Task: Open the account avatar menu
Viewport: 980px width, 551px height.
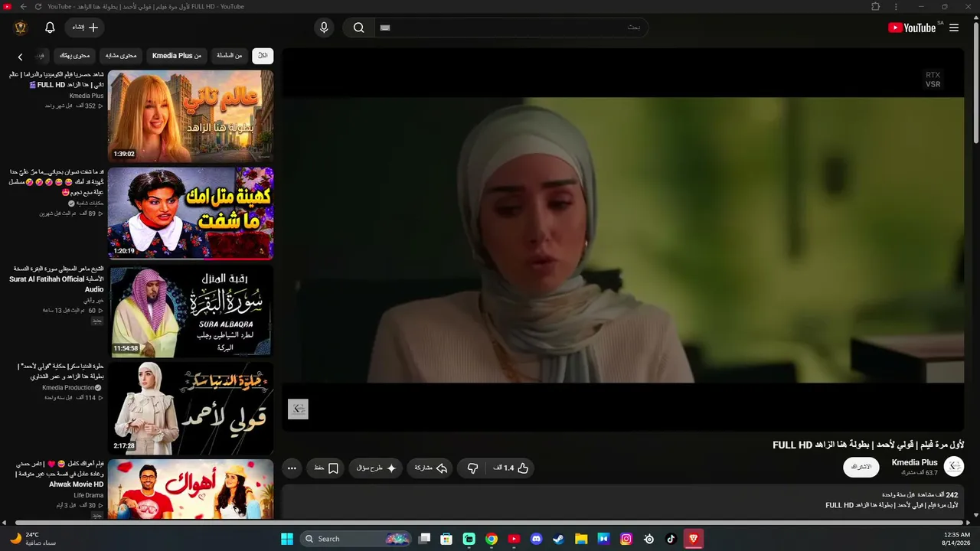Action: [21, 28]
